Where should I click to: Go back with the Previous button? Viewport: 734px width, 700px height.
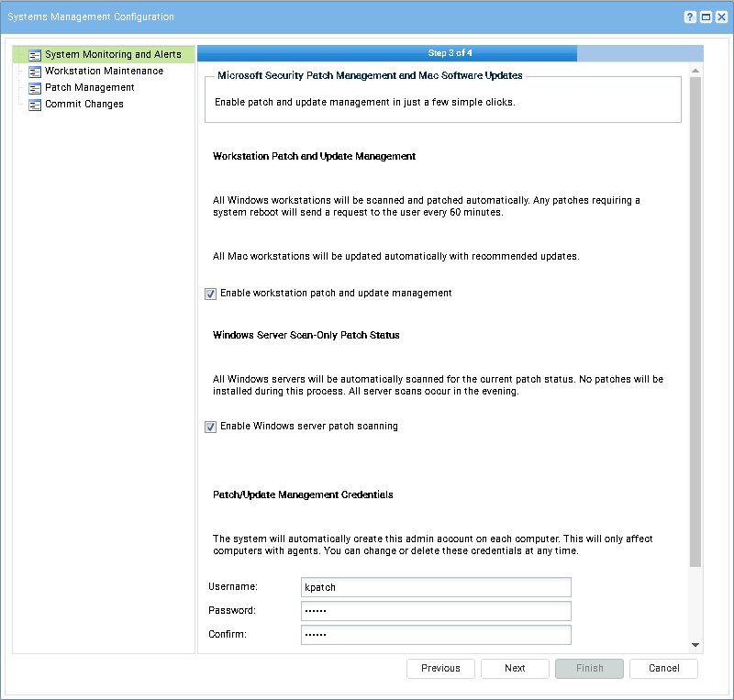[440, 669]
